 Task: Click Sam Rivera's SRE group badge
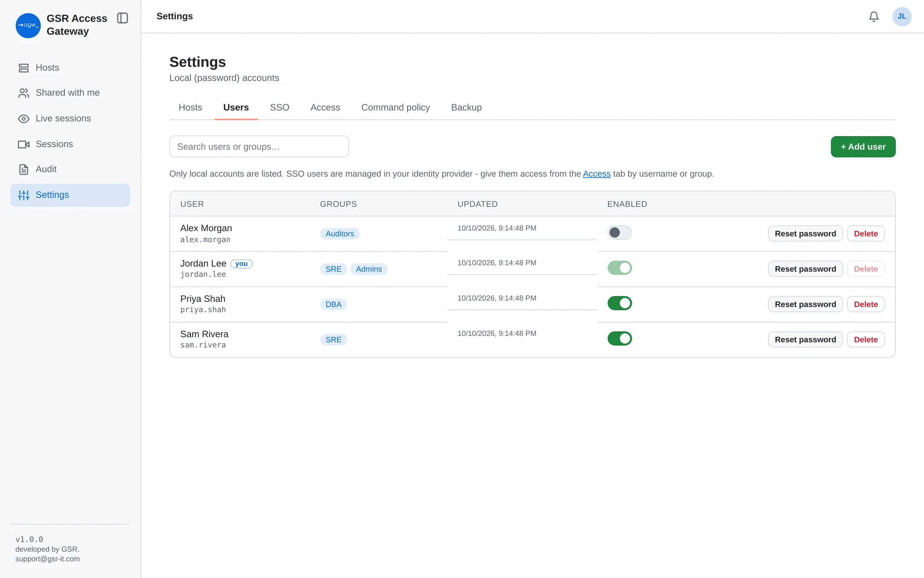click(x=333, y=339)
